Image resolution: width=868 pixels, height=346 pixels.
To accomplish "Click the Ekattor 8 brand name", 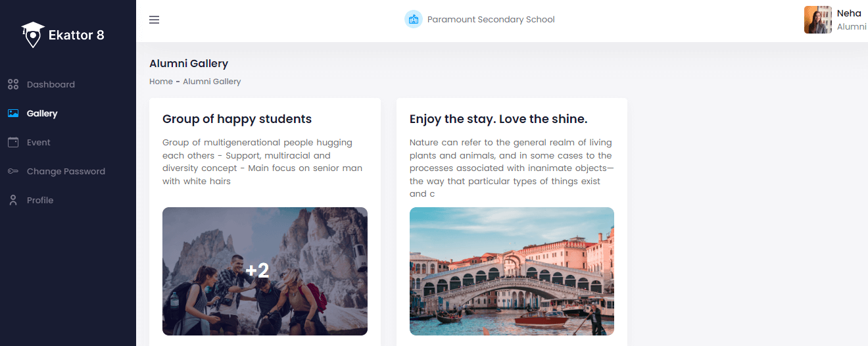I will 76,35.
